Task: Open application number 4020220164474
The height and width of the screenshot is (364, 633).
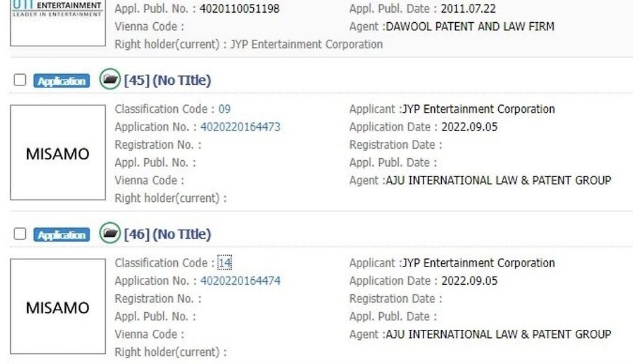Action: click(x=240, y=280)
